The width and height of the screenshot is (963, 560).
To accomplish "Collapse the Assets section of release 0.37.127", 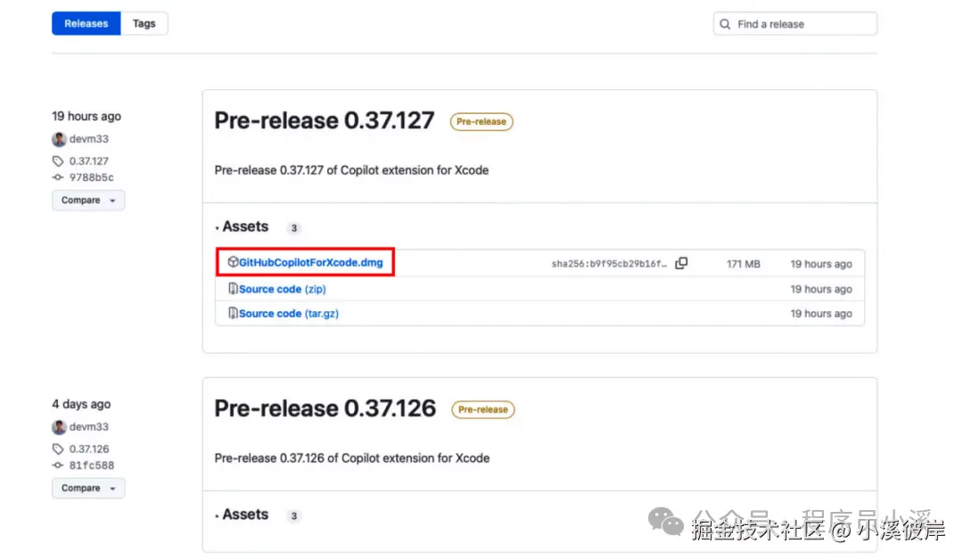I will tap(242, 226).
